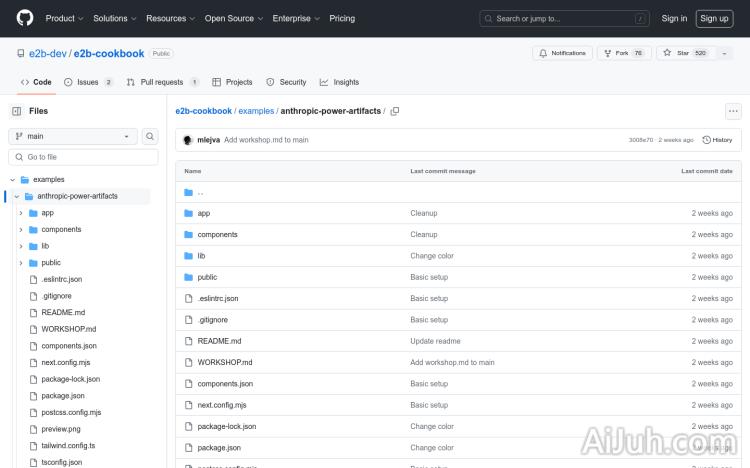This screenshot has width=750, height=468.
Task: Collapse anthropic-power-artifacts folder in tree
Action: pyautogui.click(x=16, y=196)
